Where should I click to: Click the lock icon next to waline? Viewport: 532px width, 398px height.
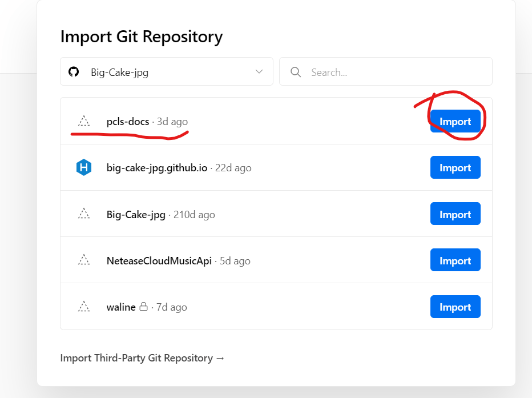[144, 307]
